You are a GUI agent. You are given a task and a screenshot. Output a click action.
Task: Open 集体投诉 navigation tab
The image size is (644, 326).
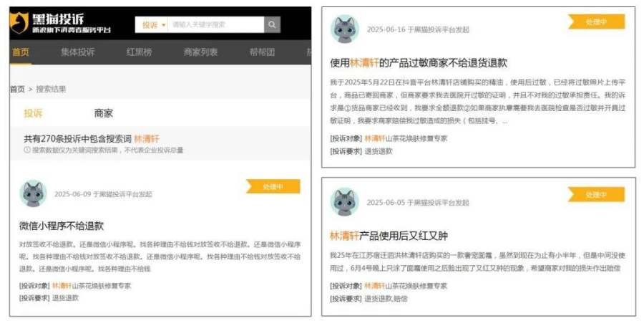click(x=77, y=52)
